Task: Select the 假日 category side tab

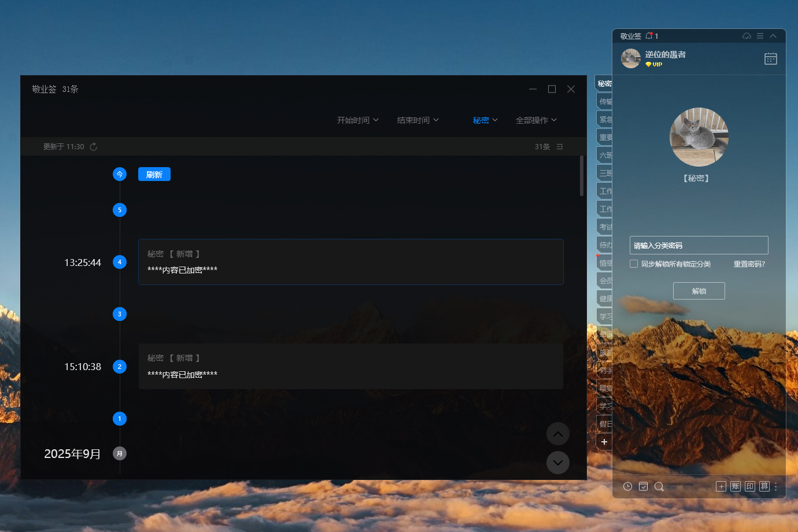Action: point(605,424)
